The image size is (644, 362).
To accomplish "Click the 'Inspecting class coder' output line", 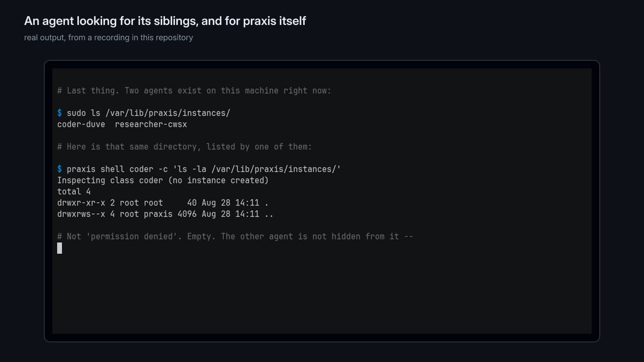I will click(163, 180).
